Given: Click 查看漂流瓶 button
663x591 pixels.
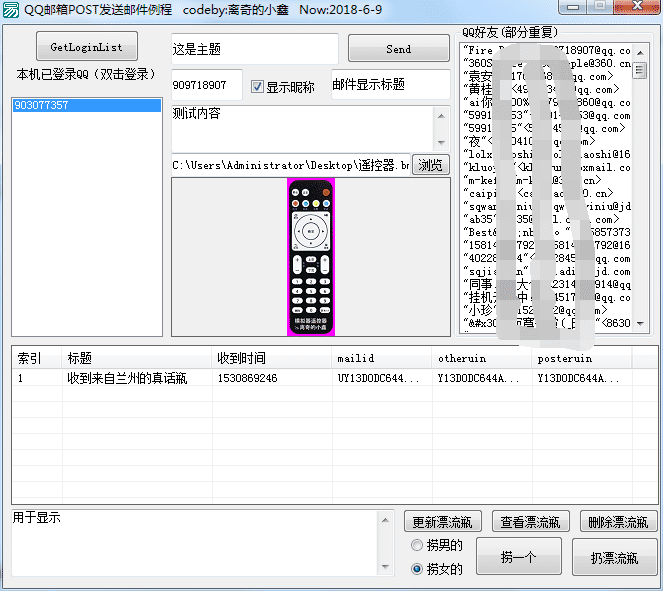Looking at the screenshot, I should click(530, 522).
